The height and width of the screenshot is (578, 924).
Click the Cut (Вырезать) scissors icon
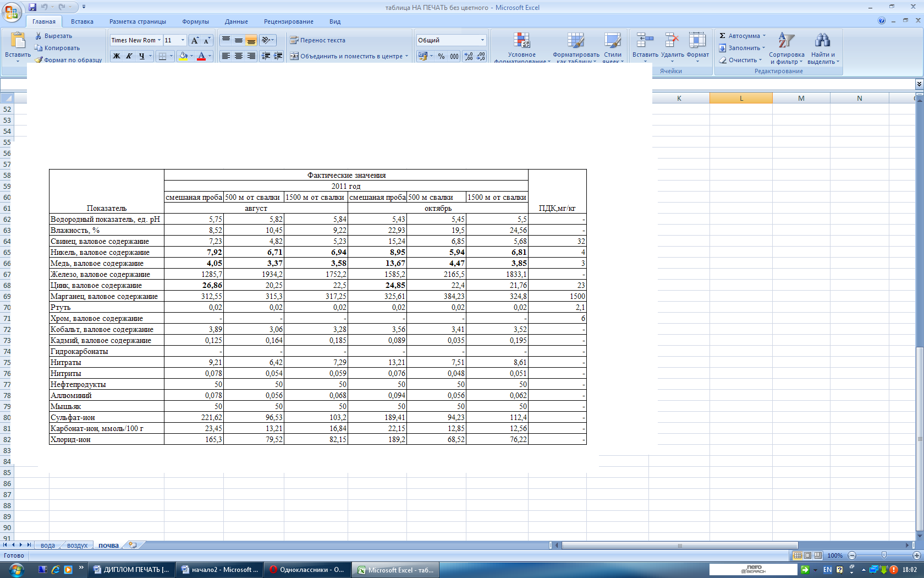[x=38, y=36]
